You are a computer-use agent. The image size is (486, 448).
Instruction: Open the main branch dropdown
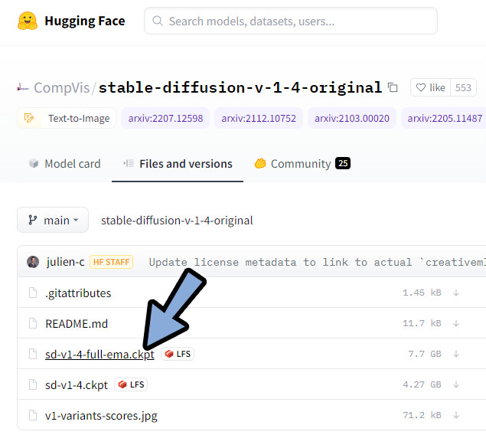53,220
